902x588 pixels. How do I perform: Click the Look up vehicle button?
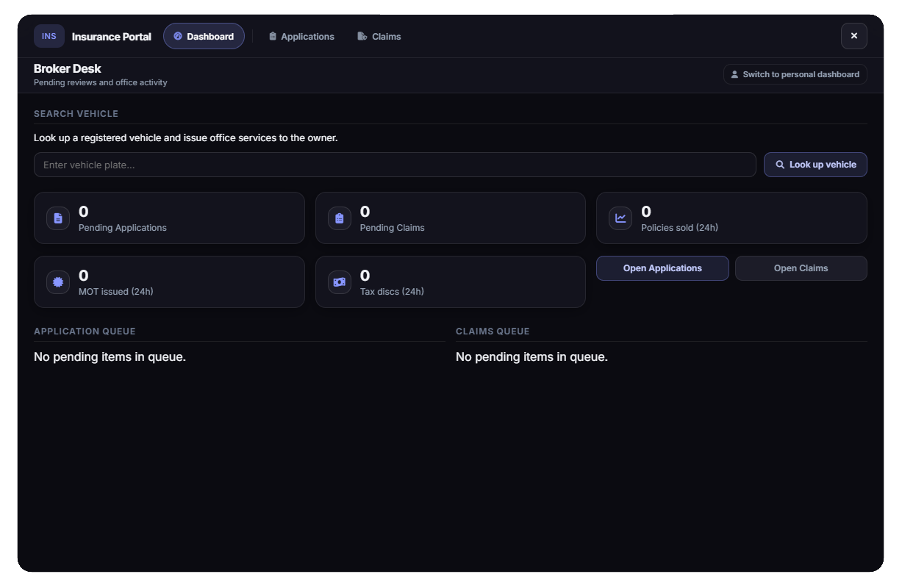click(815, 165)
